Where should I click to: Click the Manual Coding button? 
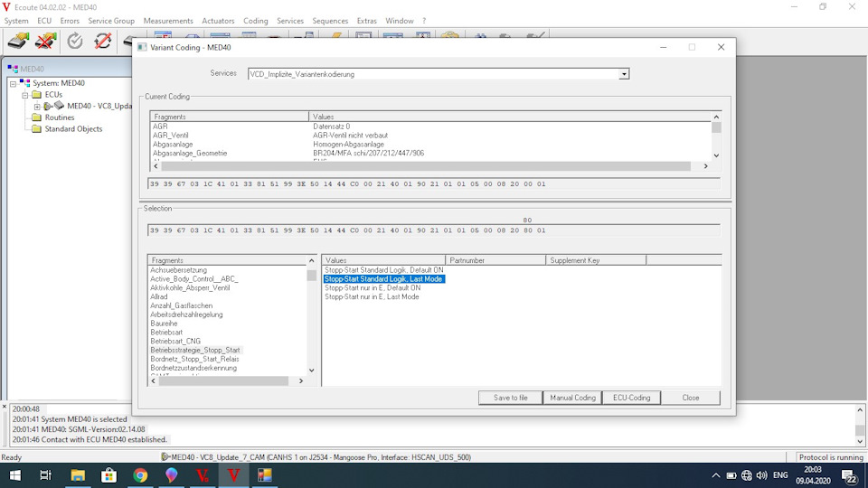572,398
